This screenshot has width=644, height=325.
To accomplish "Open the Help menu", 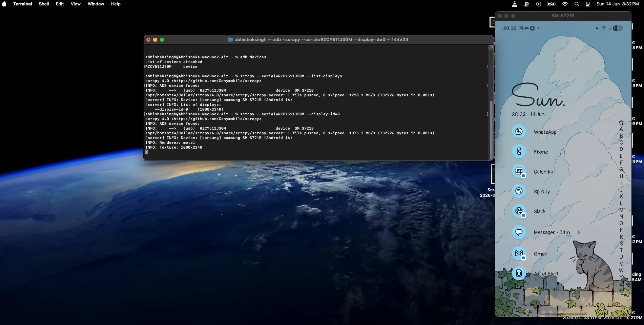I will tap(116, 4).
